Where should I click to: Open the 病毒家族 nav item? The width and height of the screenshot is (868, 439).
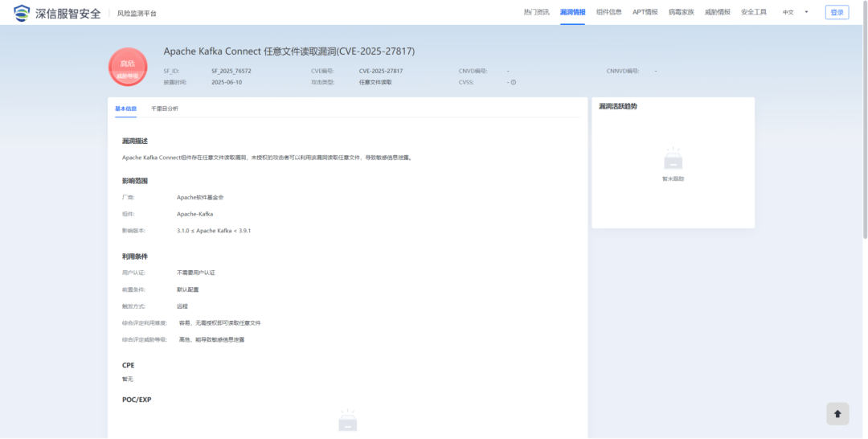pyautogui.click(x=681, y=12)
